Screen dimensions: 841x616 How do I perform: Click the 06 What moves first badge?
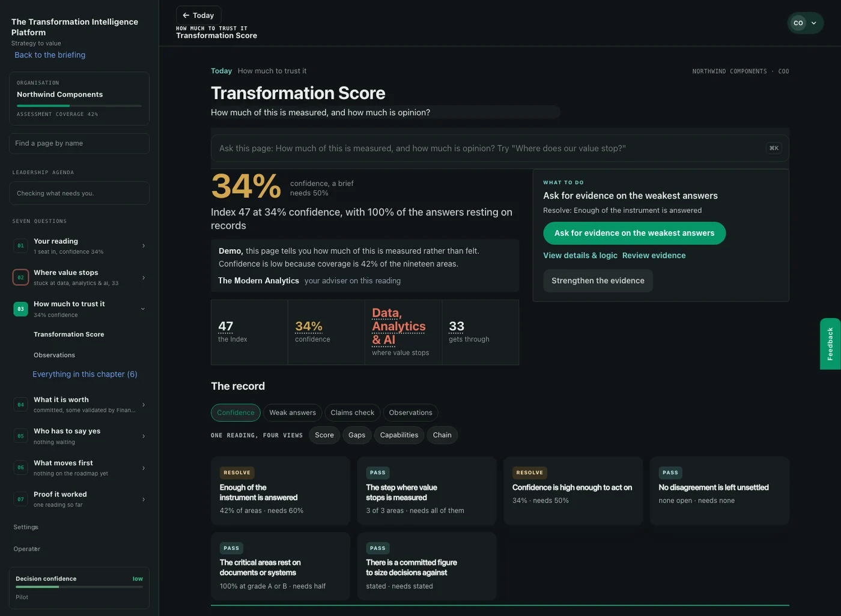point(20,468)
